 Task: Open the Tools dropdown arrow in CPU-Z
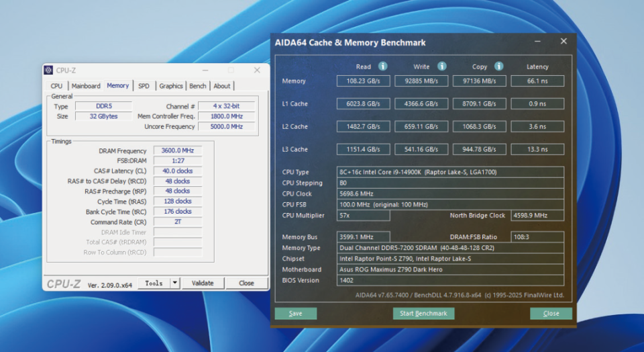tap(175, 283)
